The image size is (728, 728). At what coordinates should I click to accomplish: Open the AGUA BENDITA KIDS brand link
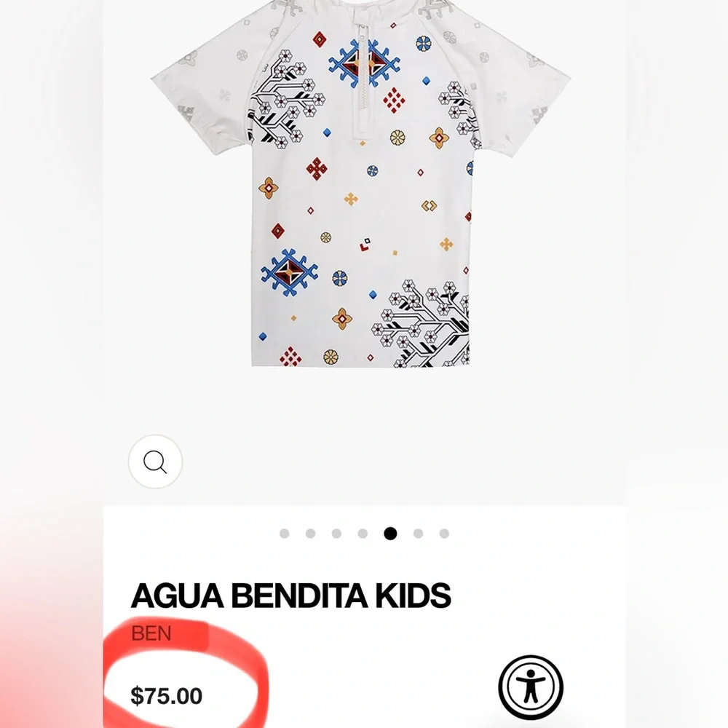click(x=290, y=595)
